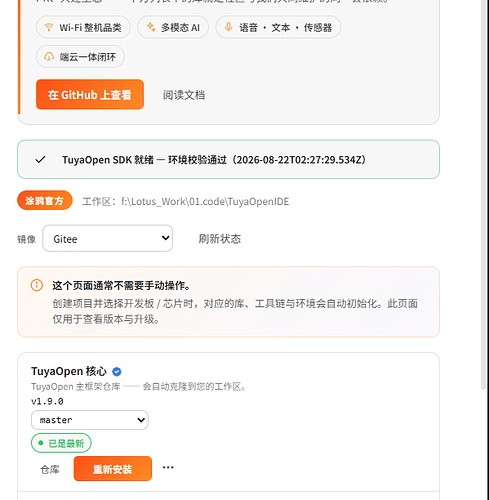Open the 阅读文档 link
This screenshot has height=500, width=489.
click(x=184, y=95)
